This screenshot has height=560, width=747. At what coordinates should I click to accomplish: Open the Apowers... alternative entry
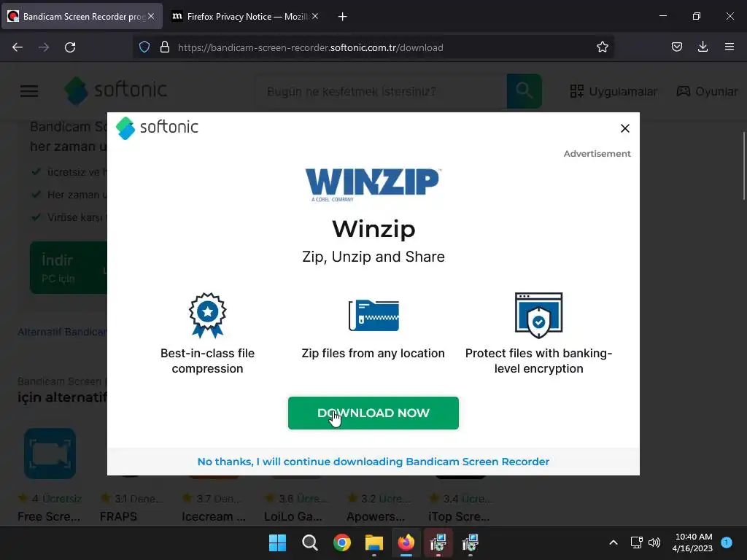[x=376, y=517]
